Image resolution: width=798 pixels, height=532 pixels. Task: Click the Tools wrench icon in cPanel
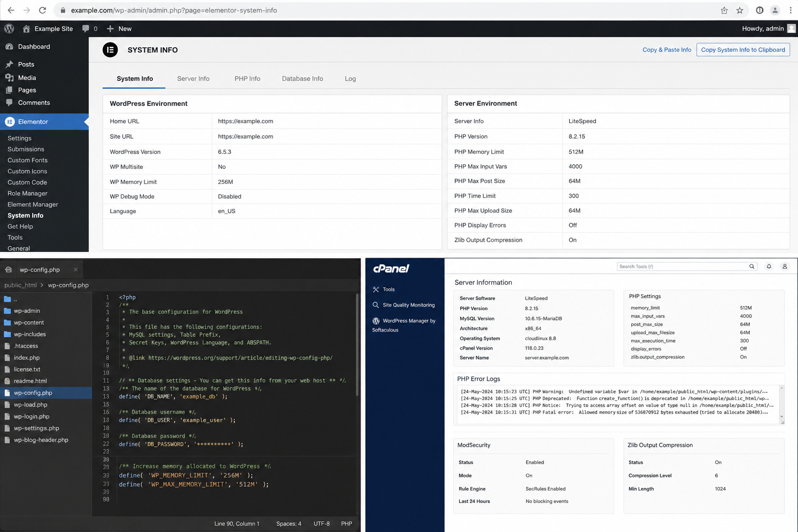coord(376,289)
